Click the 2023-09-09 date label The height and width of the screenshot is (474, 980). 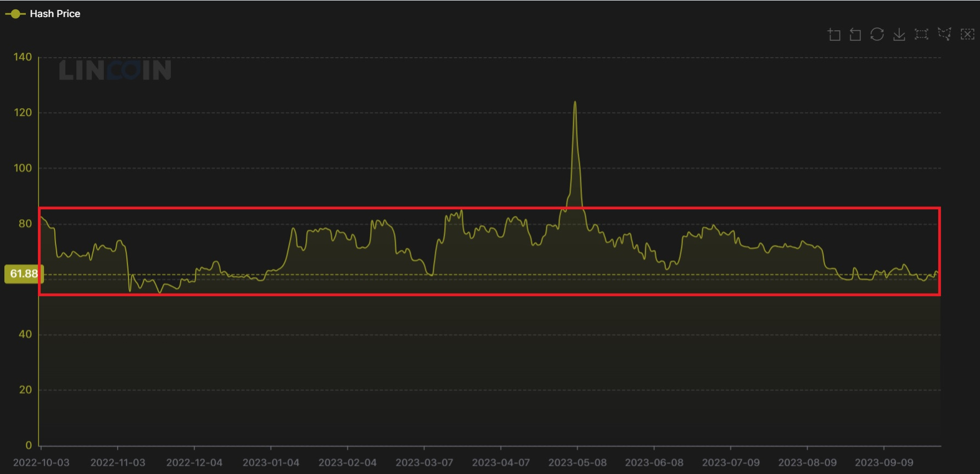(884, 462)
